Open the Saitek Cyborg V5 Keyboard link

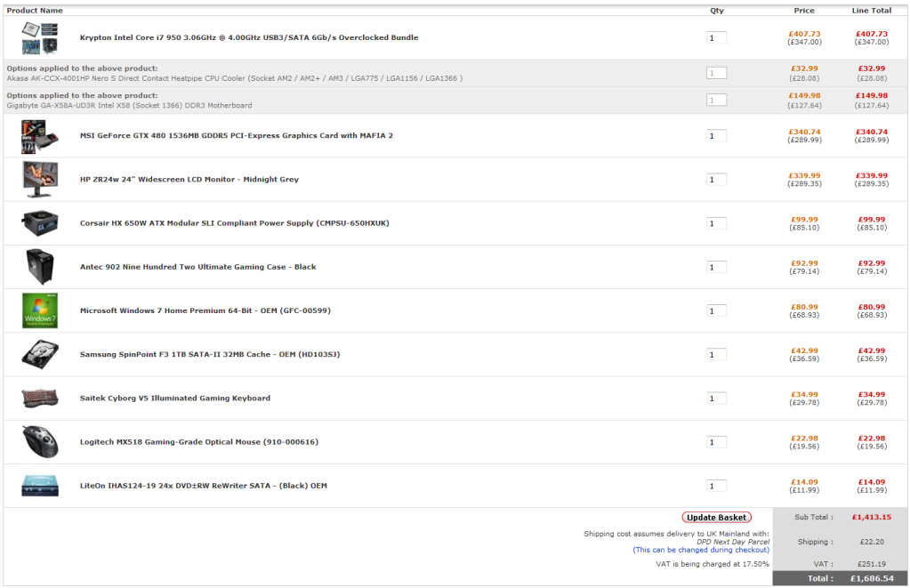pos(175,399)
